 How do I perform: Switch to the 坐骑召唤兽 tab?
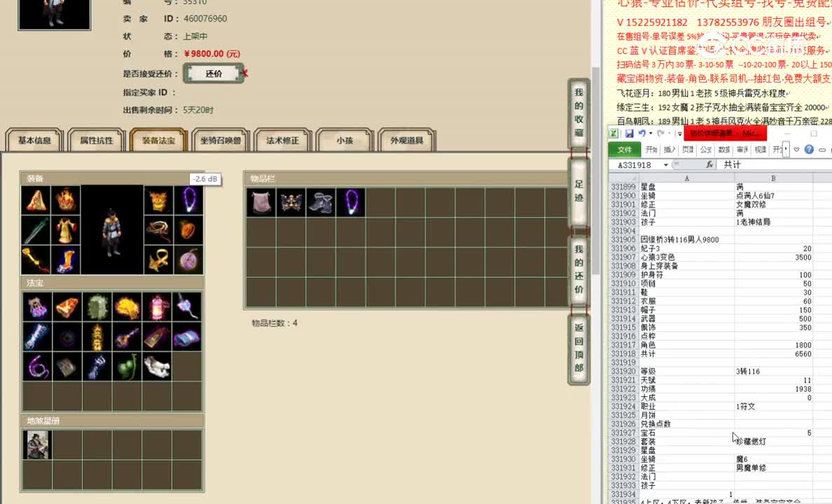point(221,139)
